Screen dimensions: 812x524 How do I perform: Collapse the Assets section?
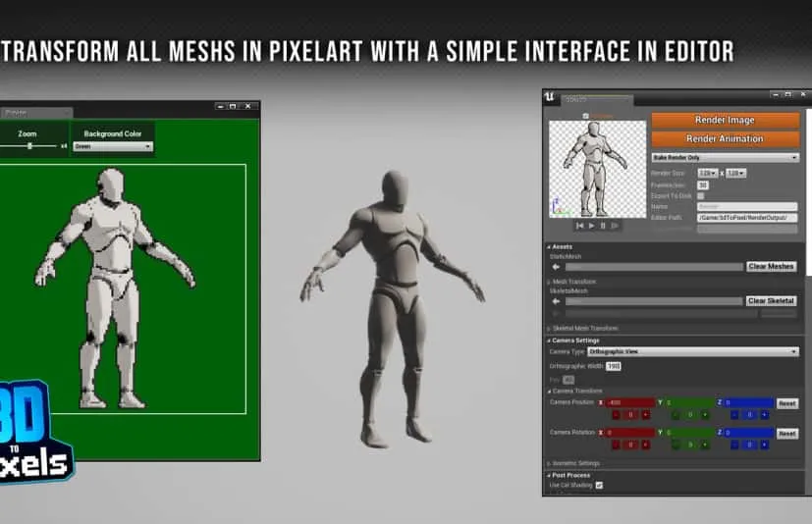549,247
